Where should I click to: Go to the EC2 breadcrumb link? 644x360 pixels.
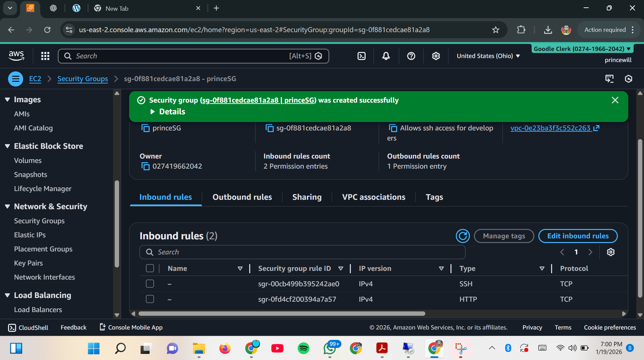pyautogui.click(x=35, y=79)
